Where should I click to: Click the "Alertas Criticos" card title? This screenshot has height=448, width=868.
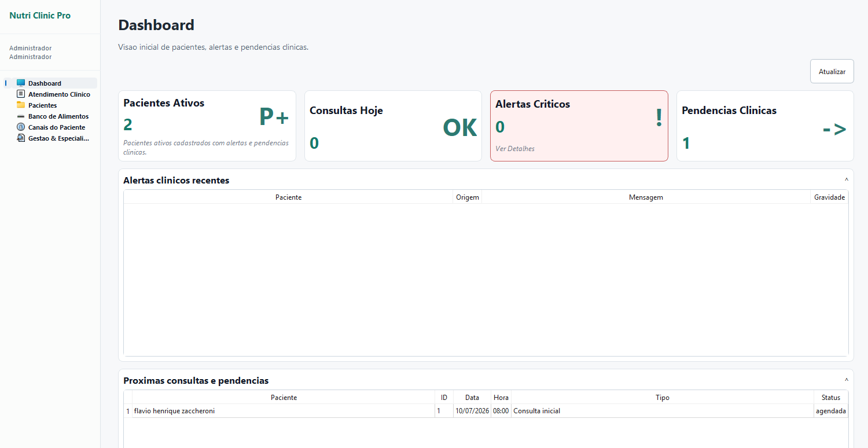click(x=533, y=104)
